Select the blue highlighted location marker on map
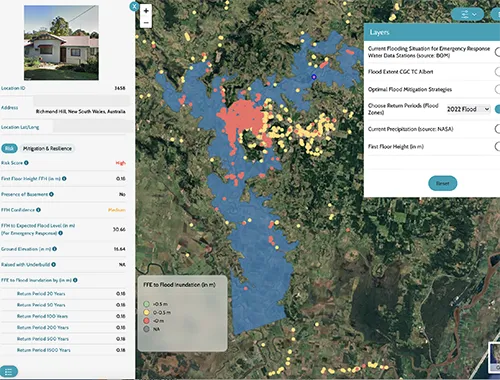The image size is (500, 380). (313, 77)
